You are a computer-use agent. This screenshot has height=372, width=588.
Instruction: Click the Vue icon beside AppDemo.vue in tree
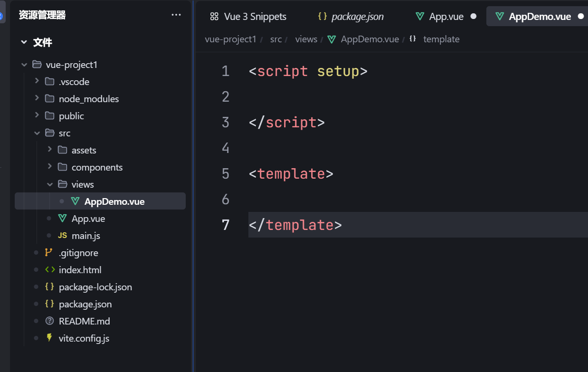[75, 201]
